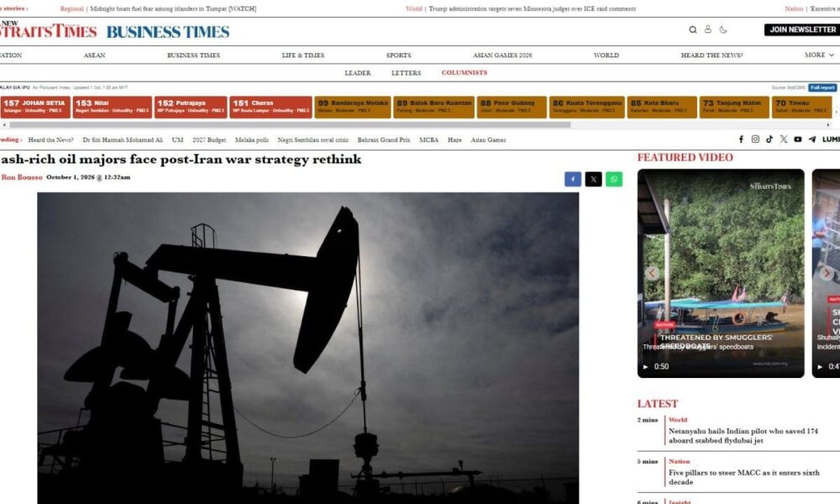Share article via WhatsApp
This screenshot has width=840, height=504.
(x=614, y=180)
